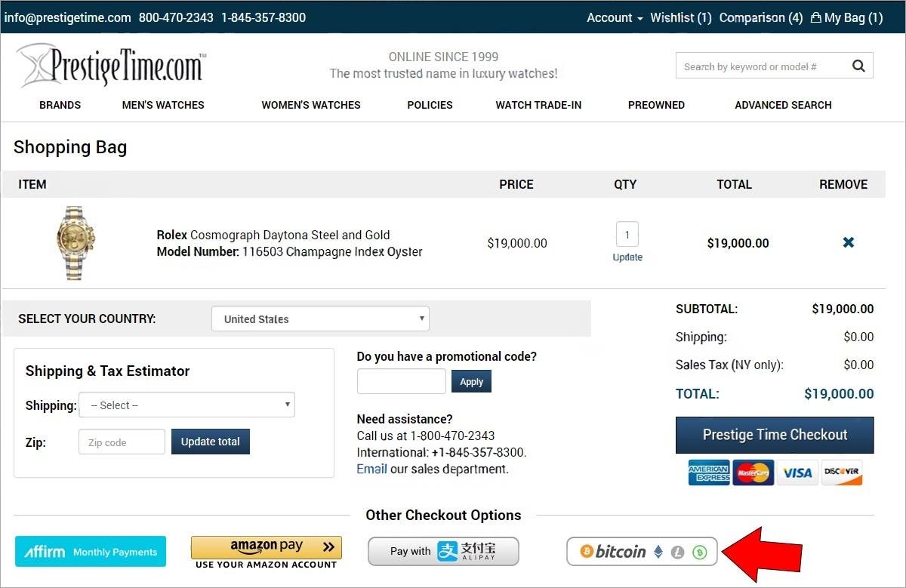Click the search magnifier icon
The image size is (906, 588).
point(858,66)
